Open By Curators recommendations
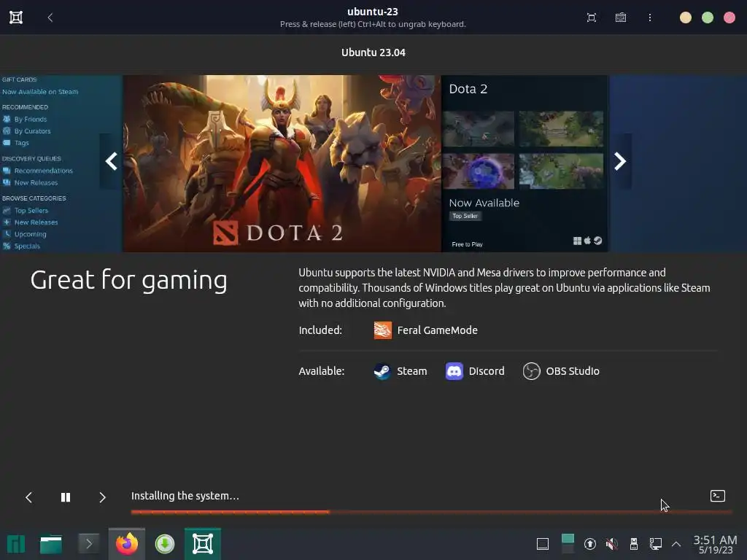Screen dimensions: 747x560 pos(32,131)
